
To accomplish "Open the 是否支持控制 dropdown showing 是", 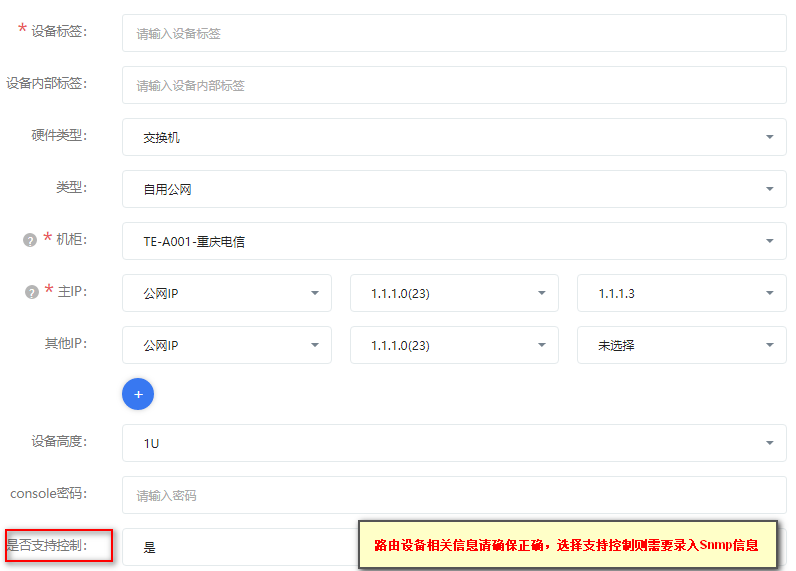I will [240, 547].
